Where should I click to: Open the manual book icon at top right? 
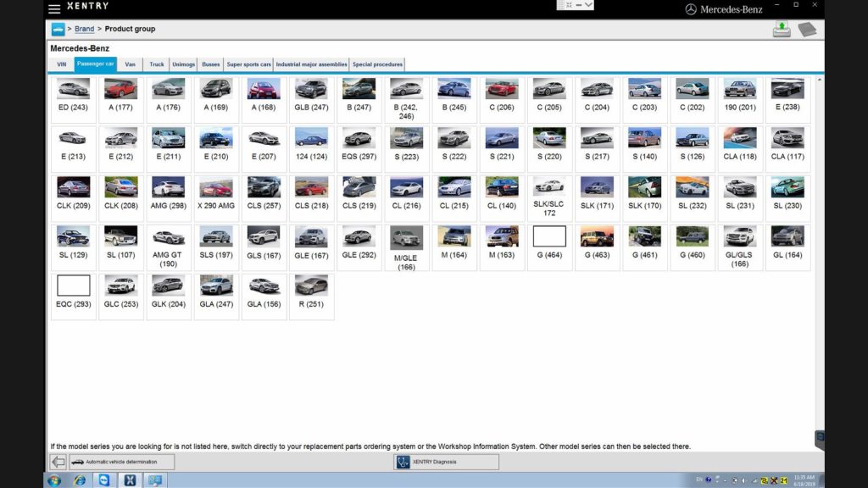[807, 30]
